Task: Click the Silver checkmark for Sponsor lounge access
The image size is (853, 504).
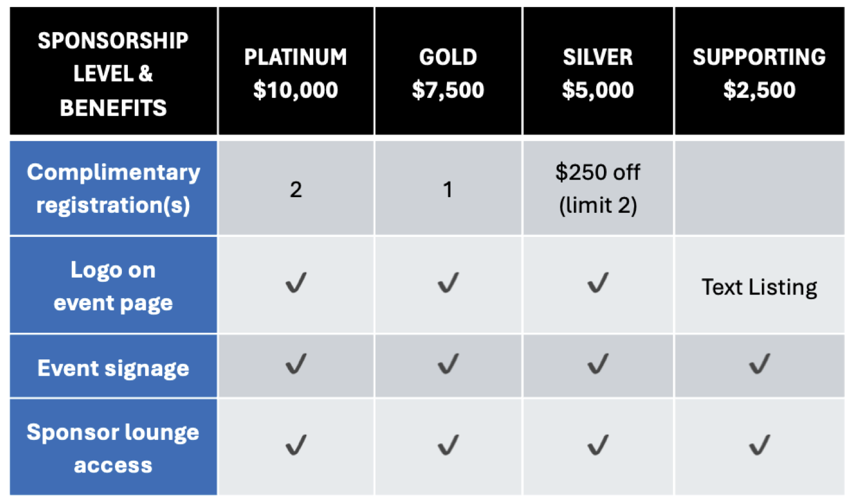Action: pos(598,446)
